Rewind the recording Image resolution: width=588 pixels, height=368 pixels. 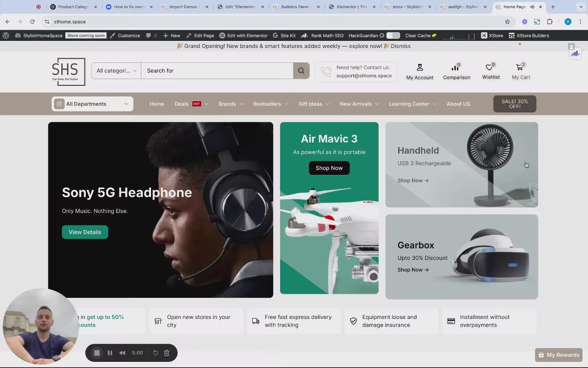[122, 353]
